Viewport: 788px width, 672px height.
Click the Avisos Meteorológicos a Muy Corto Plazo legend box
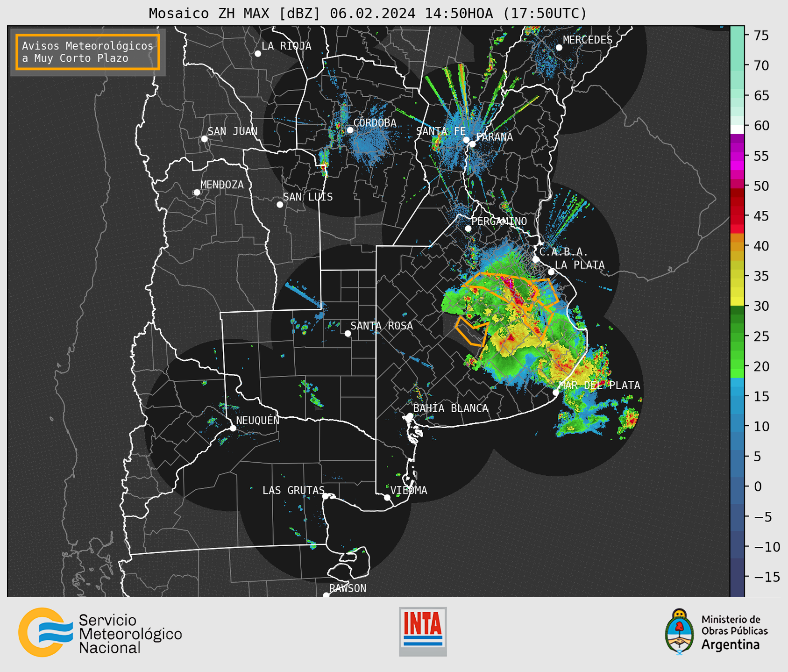[x=88, y=52]
